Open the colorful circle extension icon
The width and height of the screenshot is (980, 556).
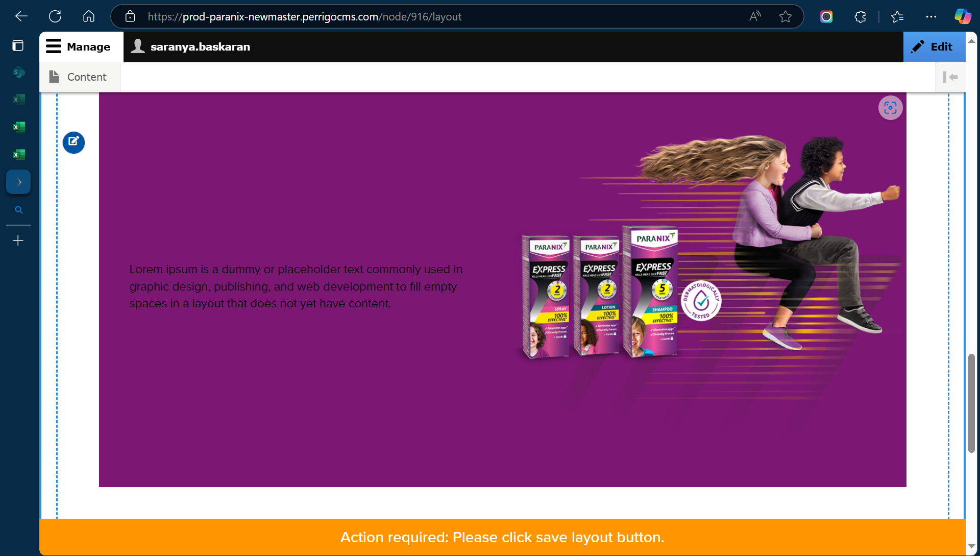click(x=826, y=16)
